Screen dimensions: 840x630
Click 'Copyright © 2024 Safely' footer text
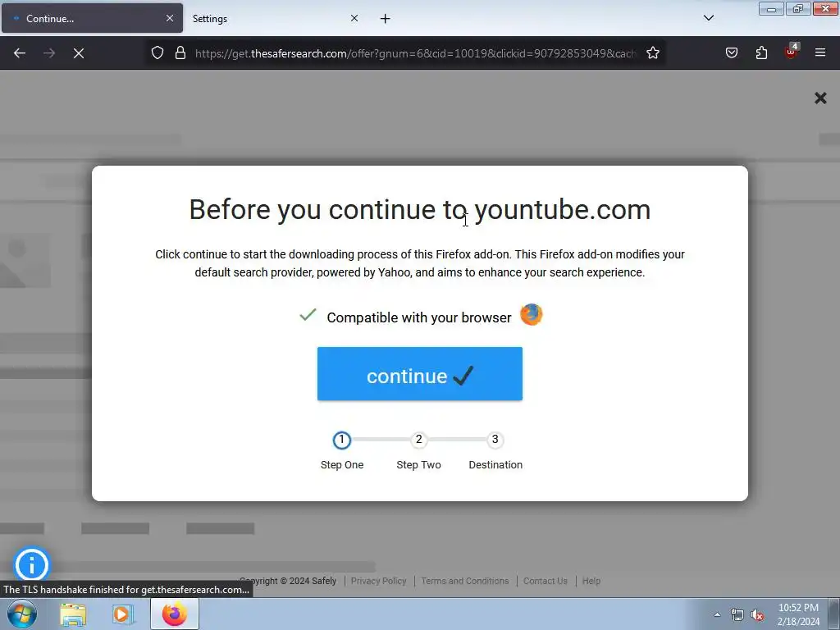pos(288,581)
